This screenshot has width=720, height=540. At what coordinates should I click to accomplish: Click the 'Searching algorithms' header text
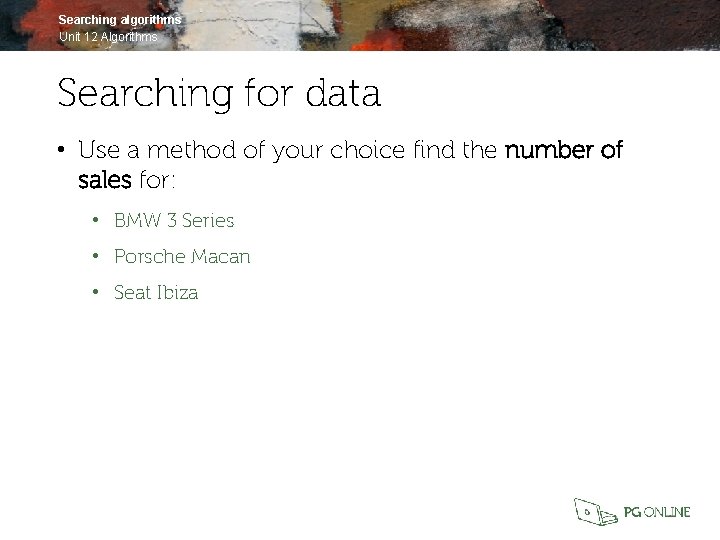click(120, 20)
